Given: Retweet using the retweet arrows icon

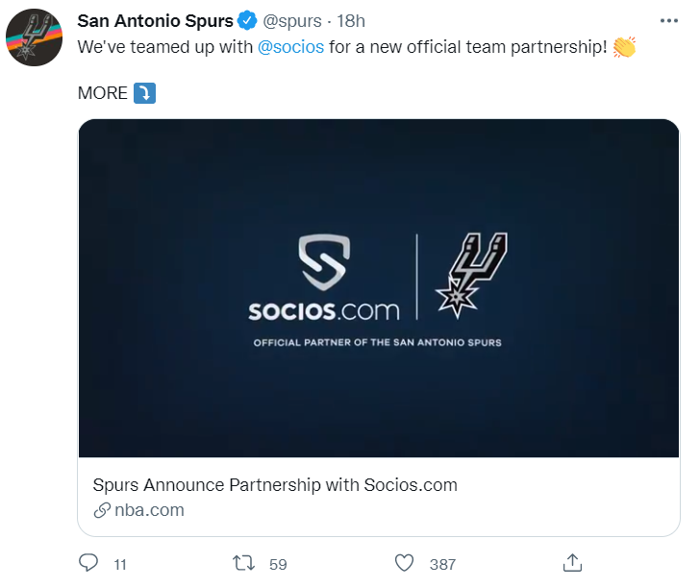Looking at the screenshot, I should (244, 563).
